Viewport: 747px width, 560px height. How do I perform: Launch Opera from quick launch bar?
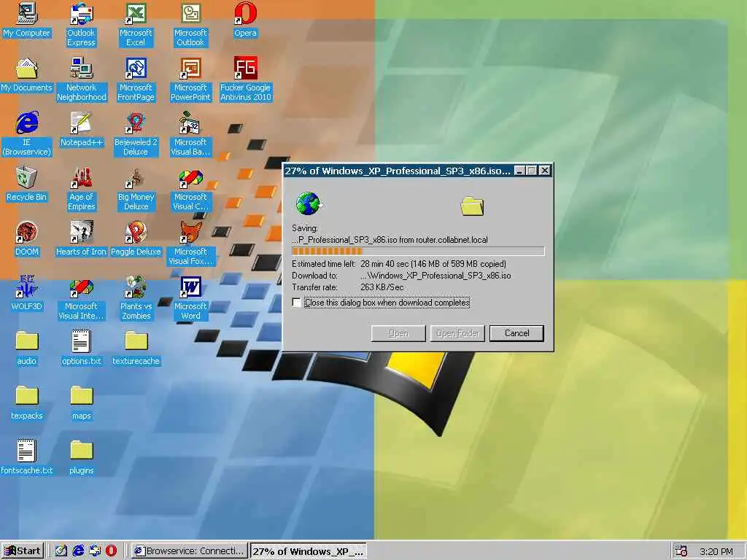pos(111,551)
